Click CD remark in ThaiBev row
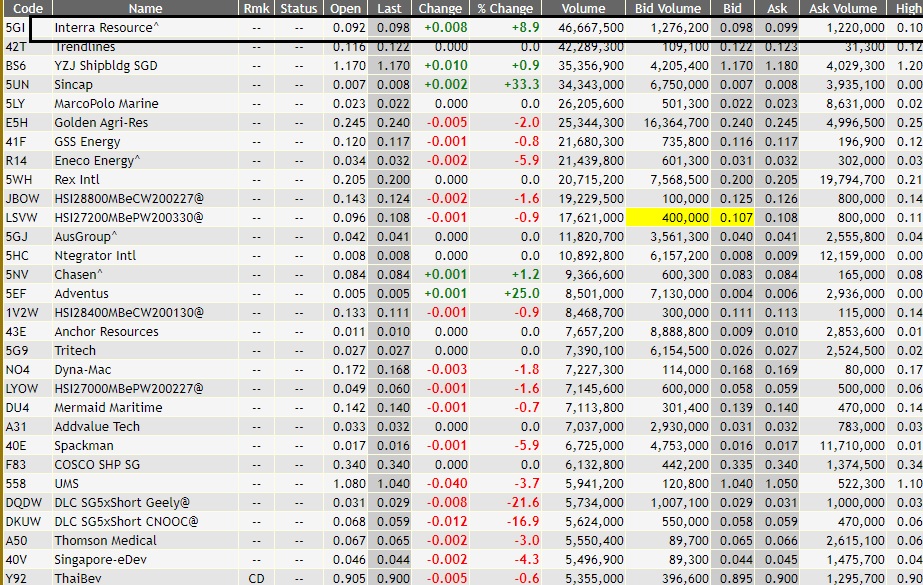Viewport: 923px width, 585px height. pyautogui.click(x=257, y=579)
